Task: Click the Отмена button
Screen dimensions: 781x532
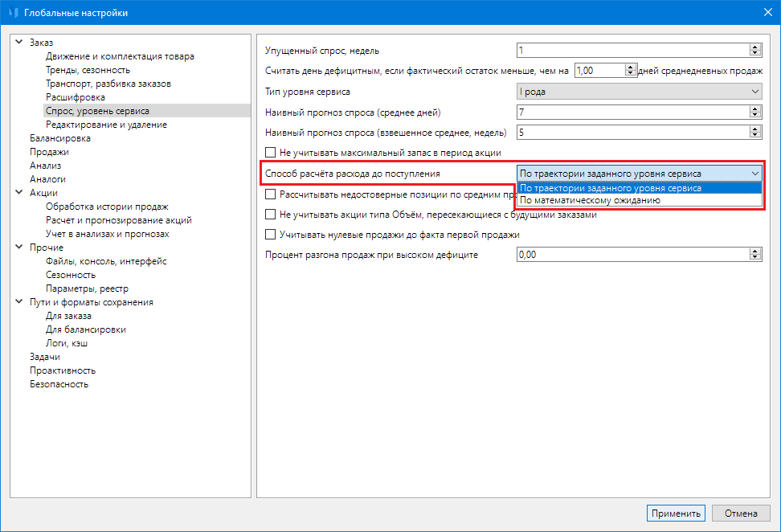Action: click(741, 514)
